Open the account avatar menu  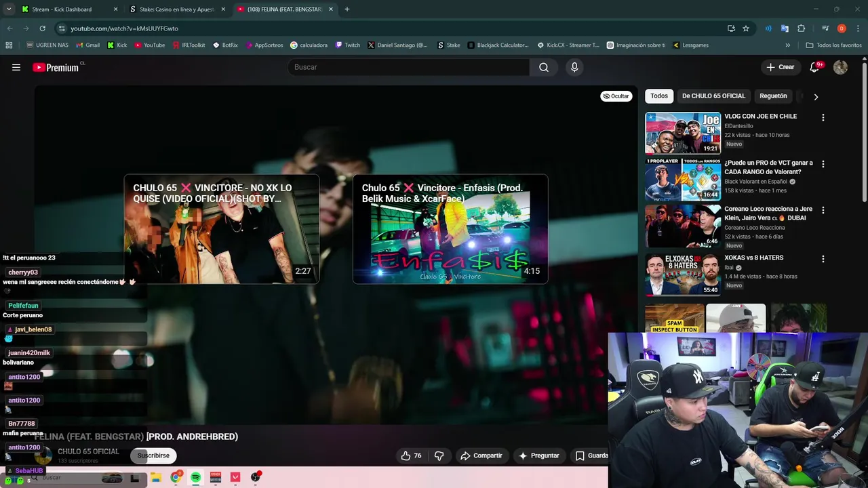(x=840, y=67)
